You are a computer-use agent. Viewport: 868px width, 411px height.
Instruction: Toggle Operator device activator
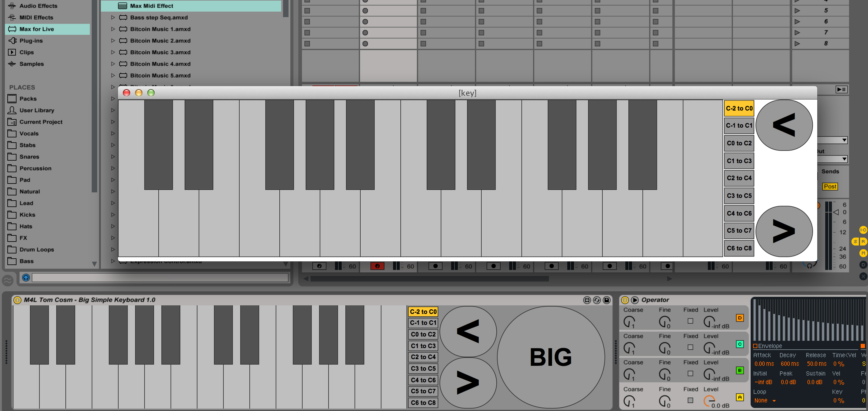625,300
